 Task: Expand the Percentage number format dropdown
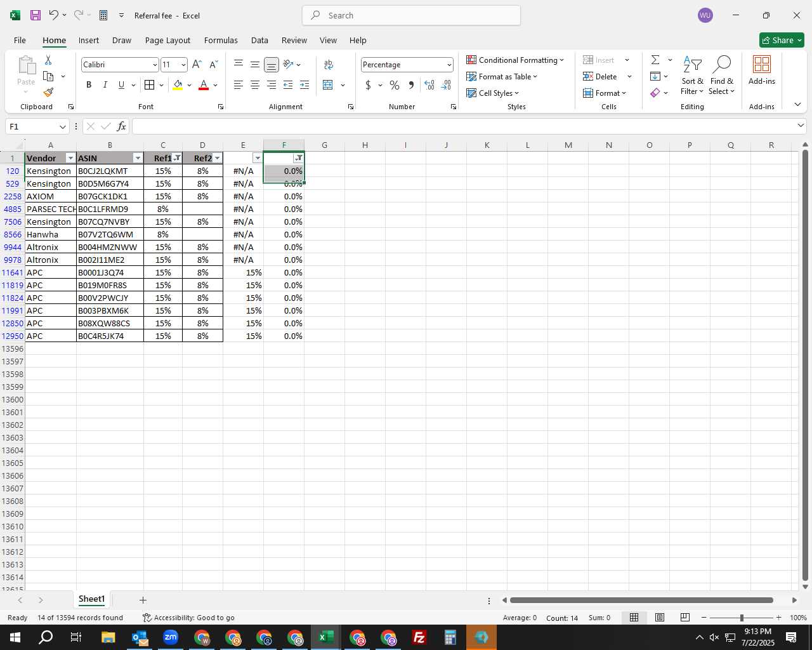point(449,65)
